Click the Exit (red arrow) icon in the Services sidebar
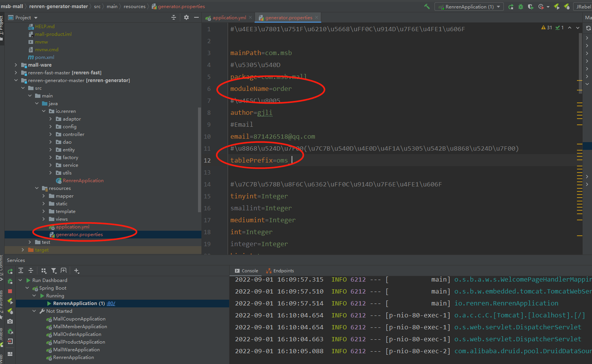 (10, 341)
